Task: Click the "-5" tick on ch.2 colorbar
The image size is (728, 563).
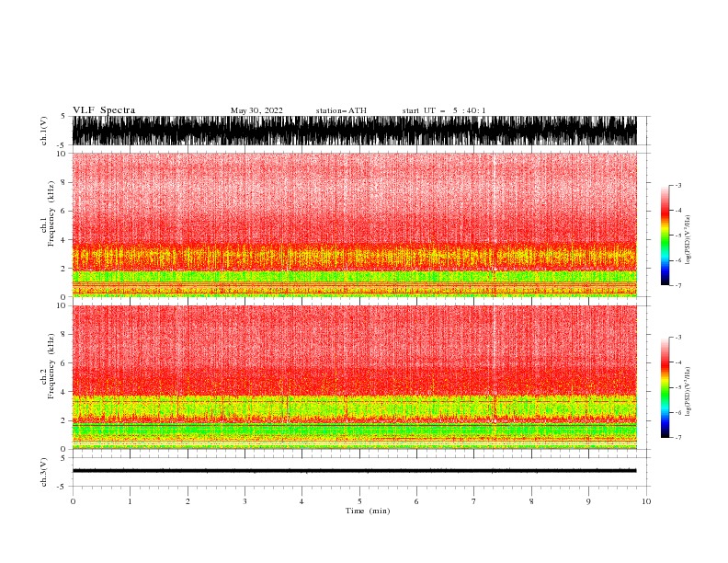Action: (x=677, y=387)
